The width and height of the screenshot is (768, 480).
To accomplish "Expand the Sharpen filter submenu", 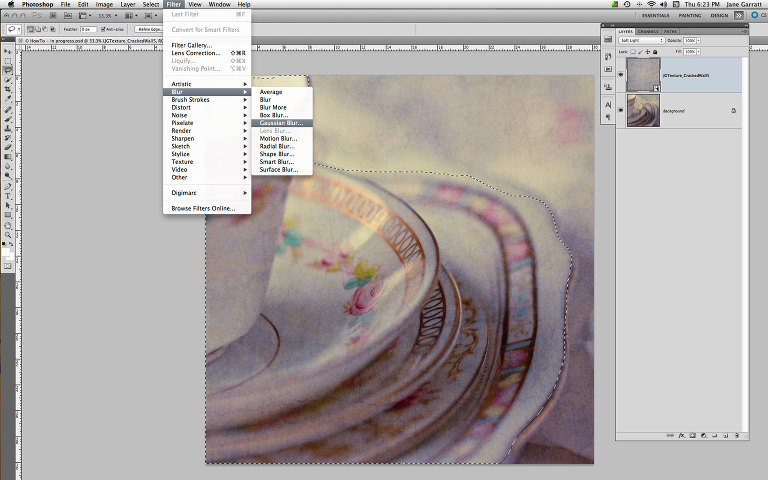I will point(207,139).
